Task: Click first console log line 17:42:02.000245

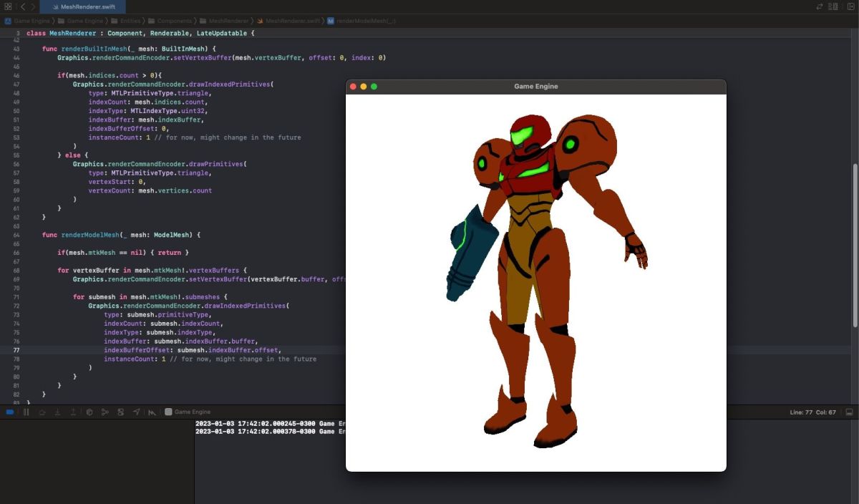Action: click(271, 424)
